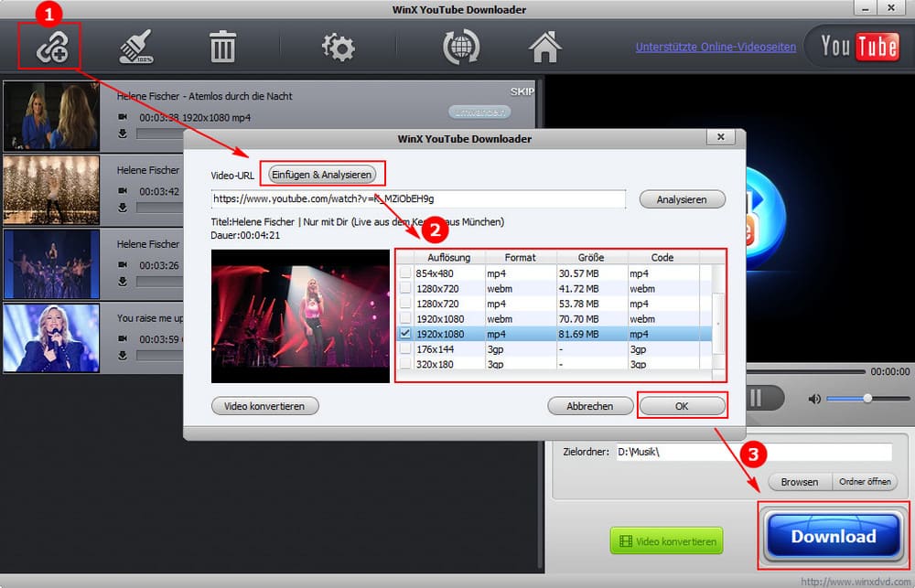Click progress bar under Atemlos durch die Nacht

pyautogui.click(x=160, y=134)
